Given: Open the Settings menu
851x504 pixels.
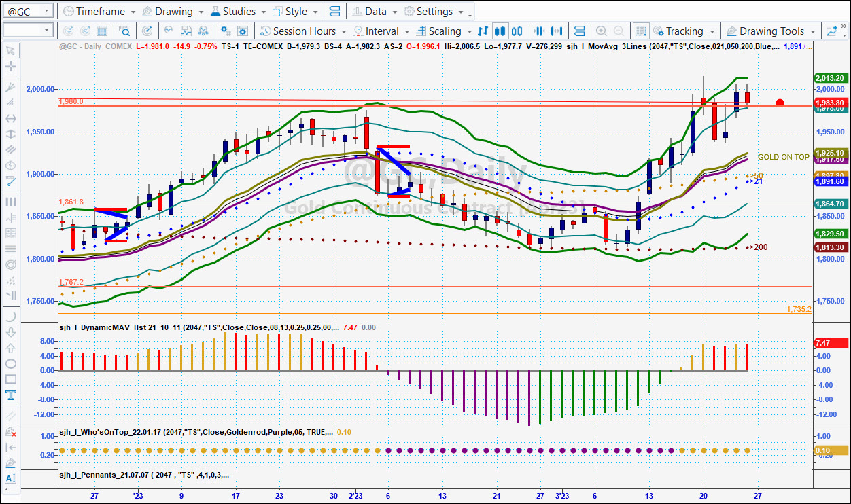Looking at the screenshot, I should (434, 12).
